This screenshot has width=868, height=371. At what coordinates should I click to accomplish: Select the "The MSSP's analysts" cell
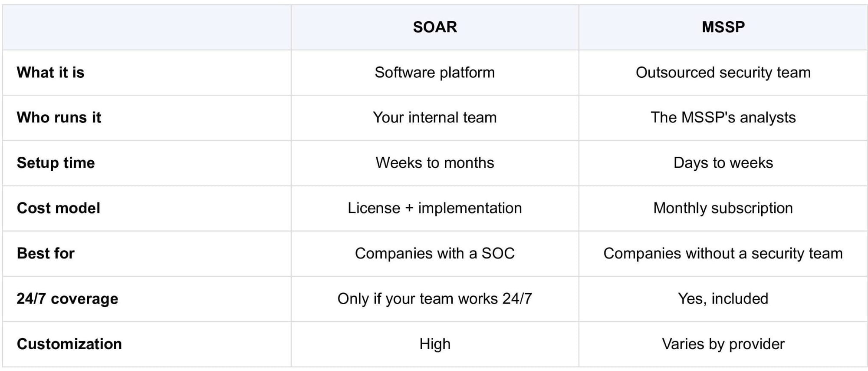click(723, 118)
